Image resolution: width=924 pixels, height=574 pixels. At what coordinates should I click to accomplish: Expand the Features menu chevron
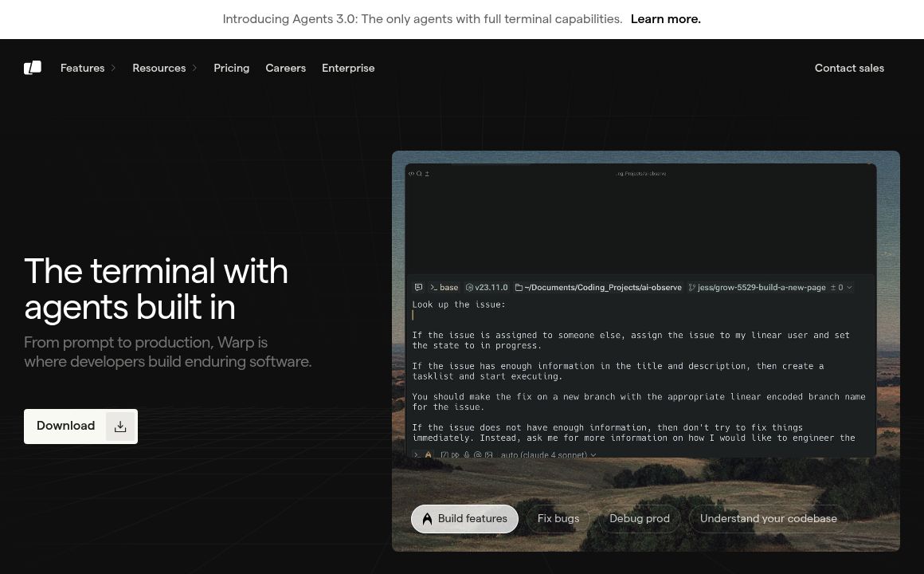tap(113, 69)
